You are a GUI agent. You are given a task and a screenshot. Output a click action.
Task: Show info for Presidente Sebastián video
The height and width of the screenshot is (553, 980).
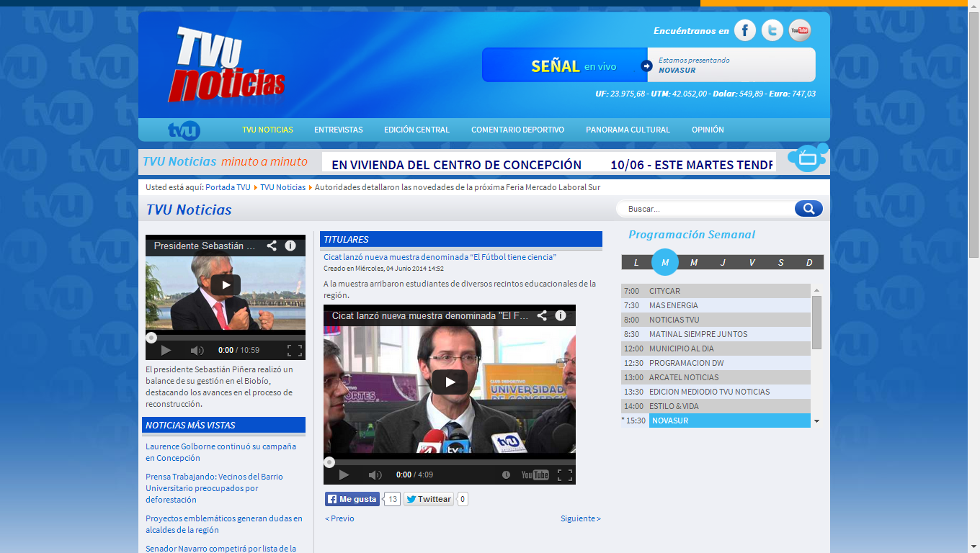pyautogui.click(x=290, y=246)
